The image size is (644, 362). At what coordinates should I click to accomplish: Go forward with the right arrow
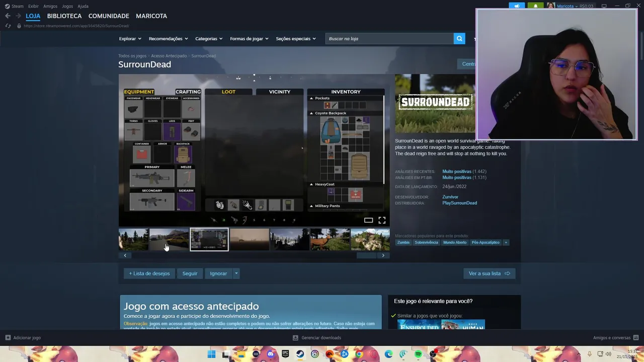click(x=18, y=16)
